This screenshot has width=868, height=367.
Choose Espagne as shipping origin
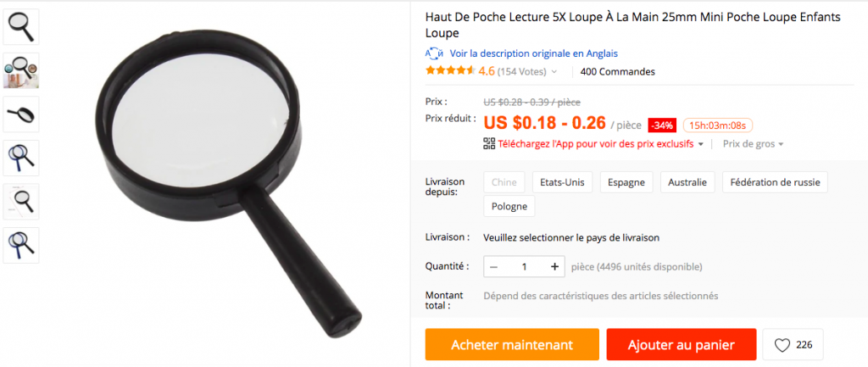pos(626,182)
